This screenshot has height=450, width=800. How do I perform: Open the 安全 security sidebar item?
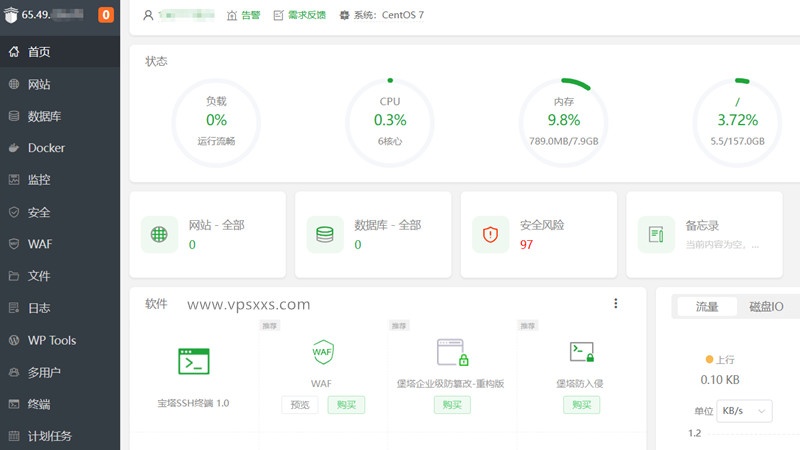tap(60, 212)
